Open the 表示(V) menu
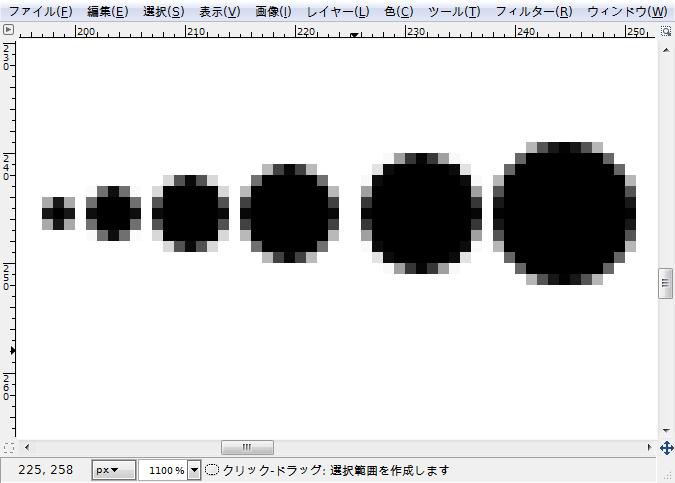 point(220,12)
